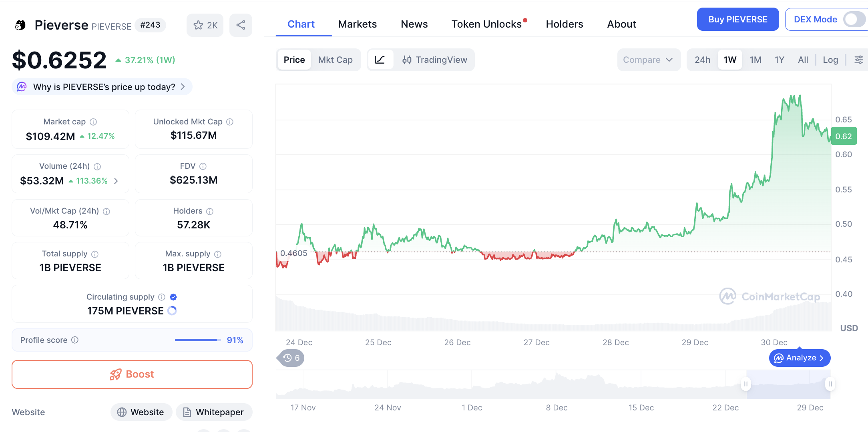This screenshot has width=868, height=432.
Task: Open the share icon next to the star
Action: tap(240, 25)
